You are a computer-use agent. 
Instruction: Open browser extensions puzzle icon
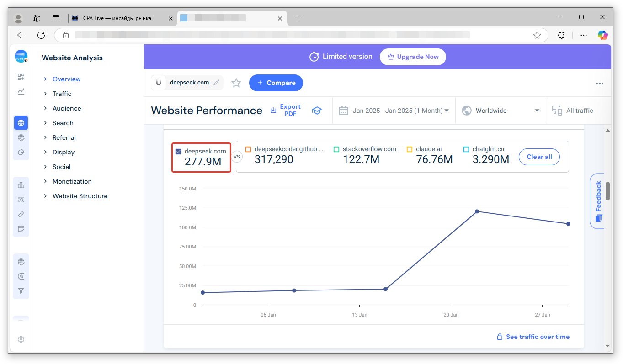[x=562, y=35]
